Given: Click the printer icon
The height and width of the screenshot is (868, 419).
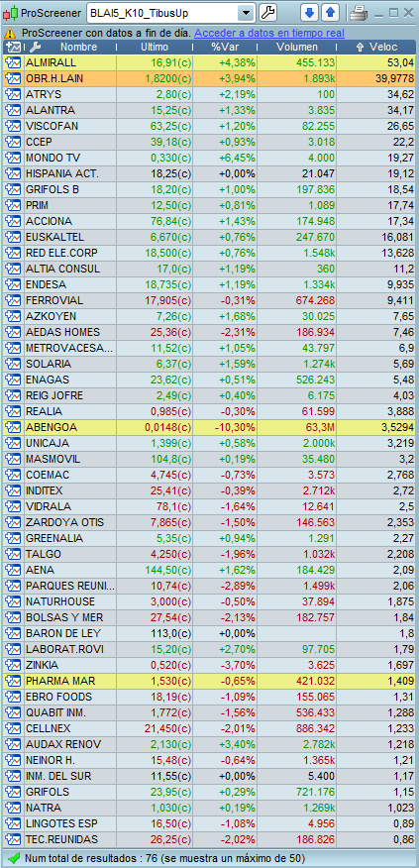Looking at the screenshot, I should 358,12.
